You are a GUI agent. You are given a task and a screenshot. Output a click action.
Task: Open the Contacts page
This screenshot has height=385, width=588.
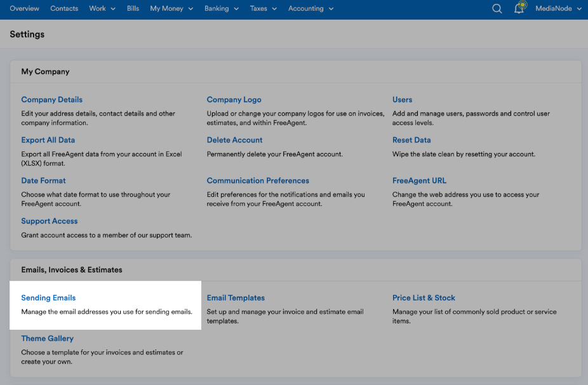point(64,8)
